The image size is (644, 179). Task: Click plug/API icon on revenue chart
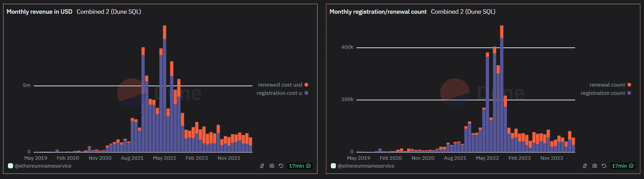point(262,166)
